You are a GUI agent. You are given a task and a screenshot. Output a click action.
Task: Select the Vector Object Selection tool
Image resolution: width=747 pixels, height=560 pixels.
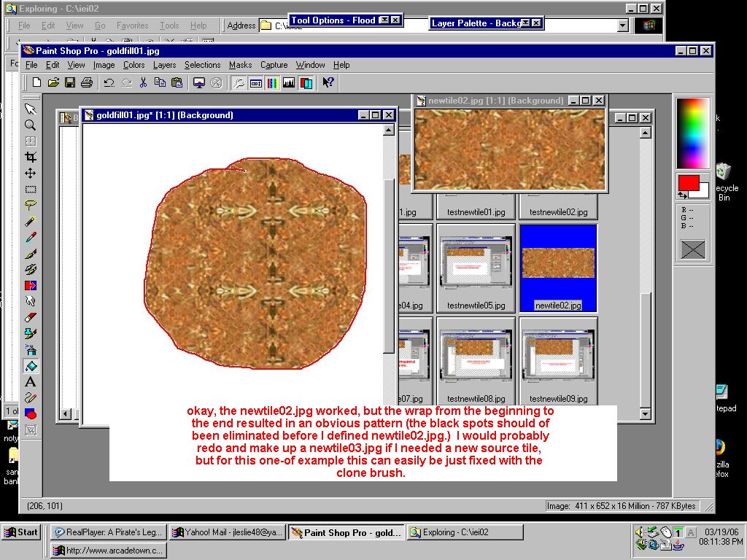(x=31, y=430)
